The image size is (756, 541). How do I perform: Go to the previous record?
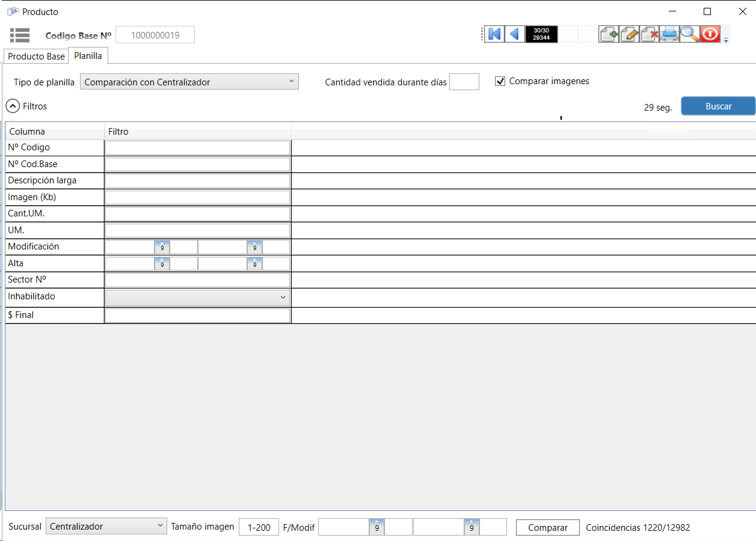pos(514,34)
